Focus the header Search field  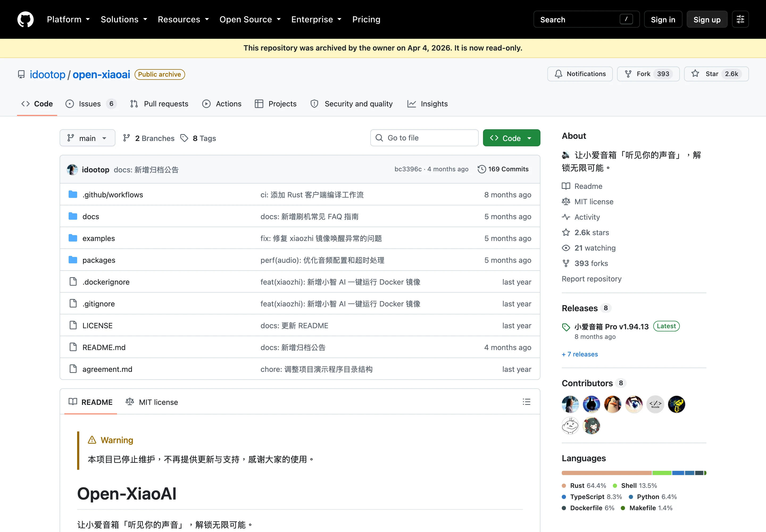(x=586, y=19)
